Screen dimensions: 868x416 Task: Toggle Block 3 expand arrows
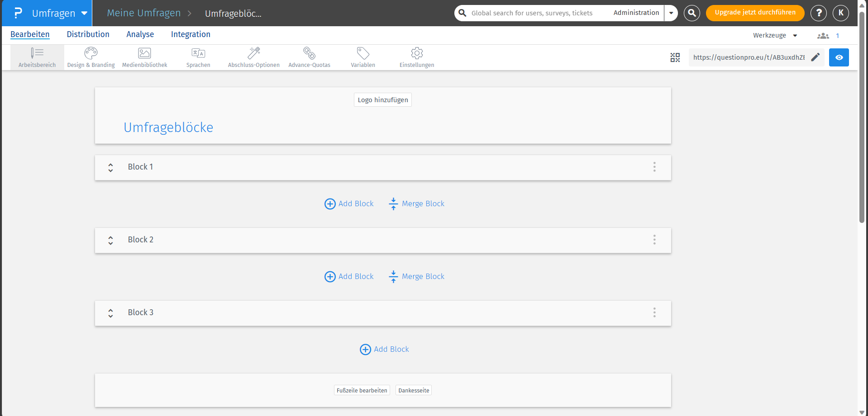[x=110, y=313]
